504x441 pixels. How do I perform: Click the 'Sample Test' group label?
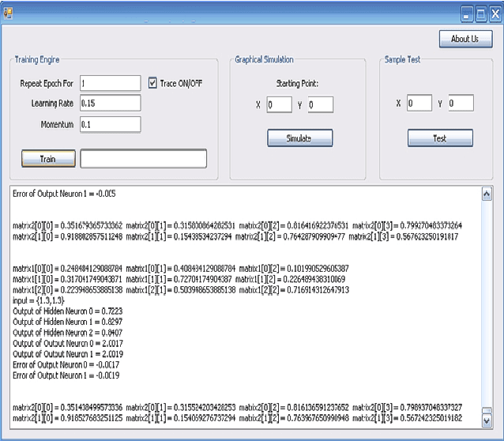click(402, 59)
